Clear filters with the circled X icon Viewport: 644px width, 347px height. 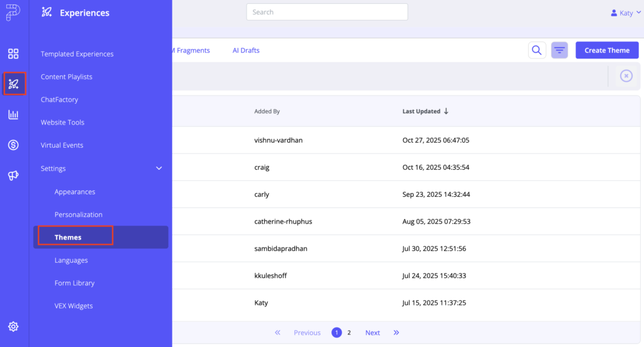click(626, 75)
